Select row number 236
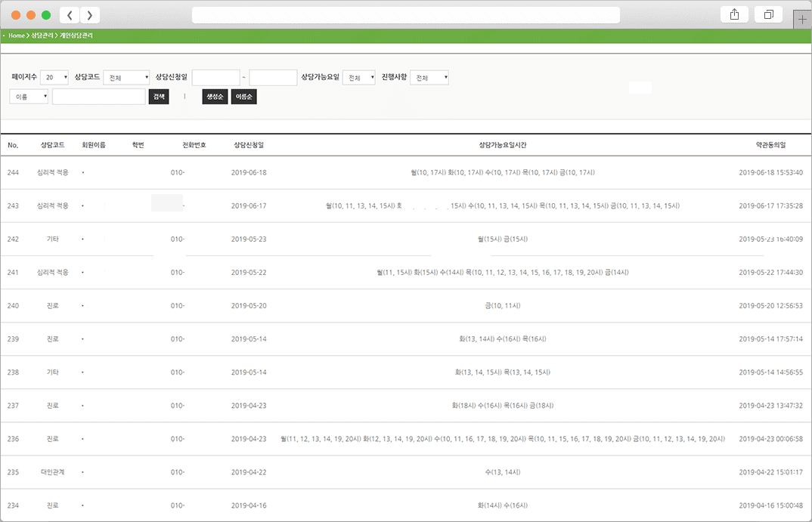 tap(13, 439)
